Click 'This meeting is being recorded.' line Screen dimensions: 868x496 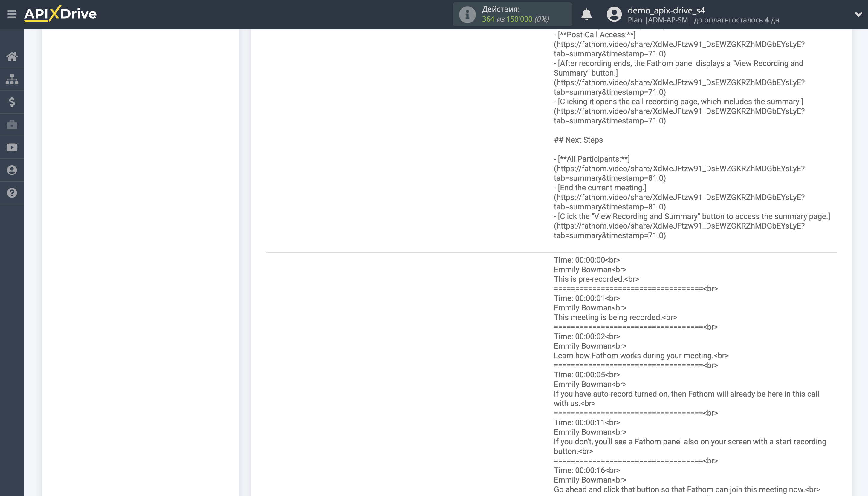coord(615,318)
